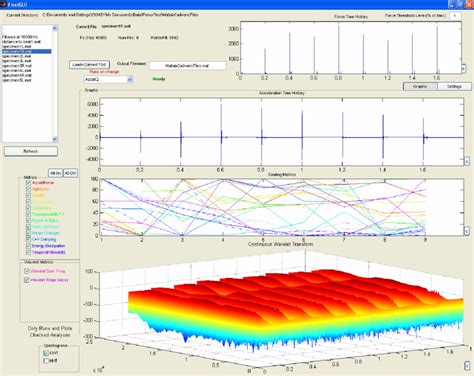Switch to the Settings tab
Viewport: 474px width, 376px height.
(x=454, y=86)
